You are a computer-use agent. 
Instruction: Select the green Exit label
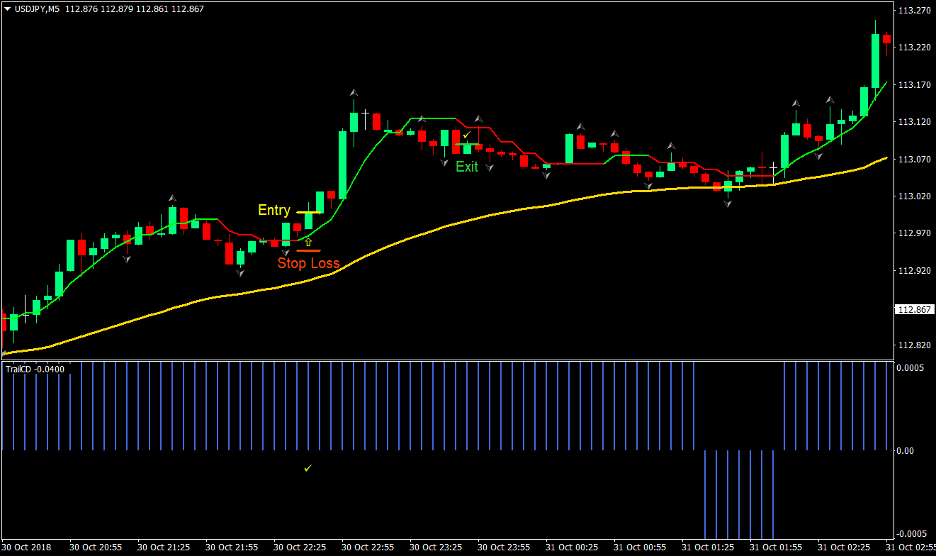click(x=467, y=167)
